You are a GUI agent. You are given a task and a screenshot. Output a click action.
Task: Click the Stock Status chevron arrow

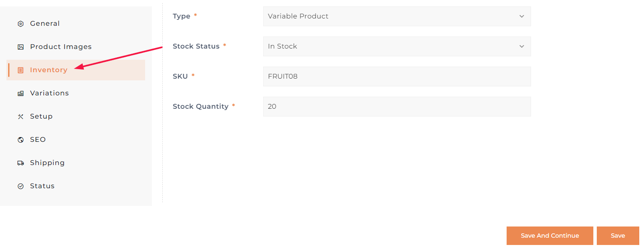[522, 46]
